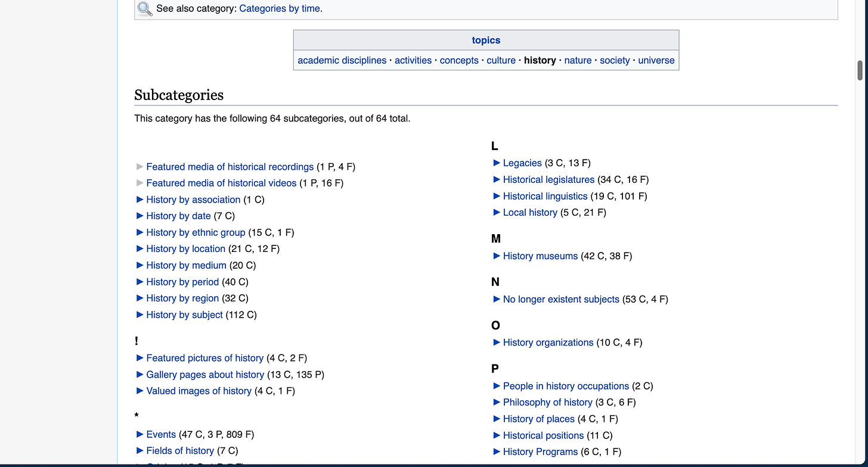The width and height of the screenshot is (868, 467).
Task: Expand History by ethnic group arrow
Action: click(140, 232)
